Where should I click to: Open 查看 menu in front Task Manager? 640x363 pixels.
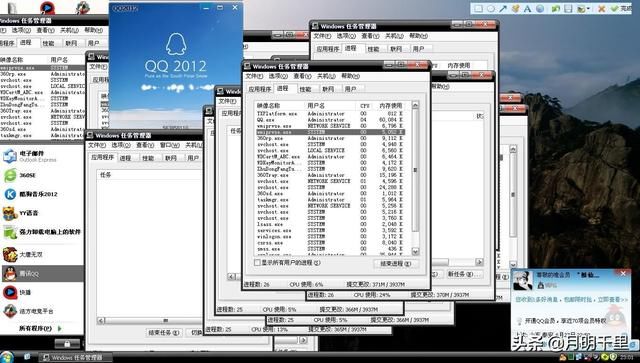point(302,76)
